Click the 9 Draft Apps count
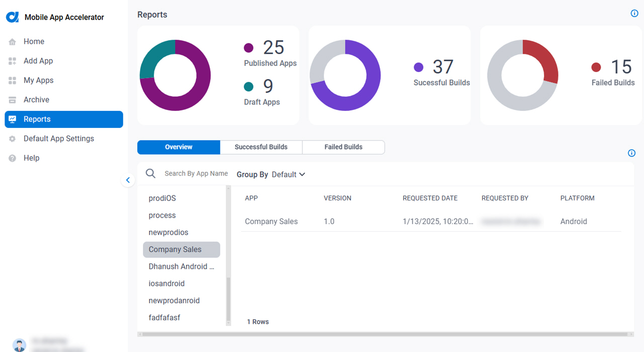Viewport: 644px width, 352px height. click(268, 87)
